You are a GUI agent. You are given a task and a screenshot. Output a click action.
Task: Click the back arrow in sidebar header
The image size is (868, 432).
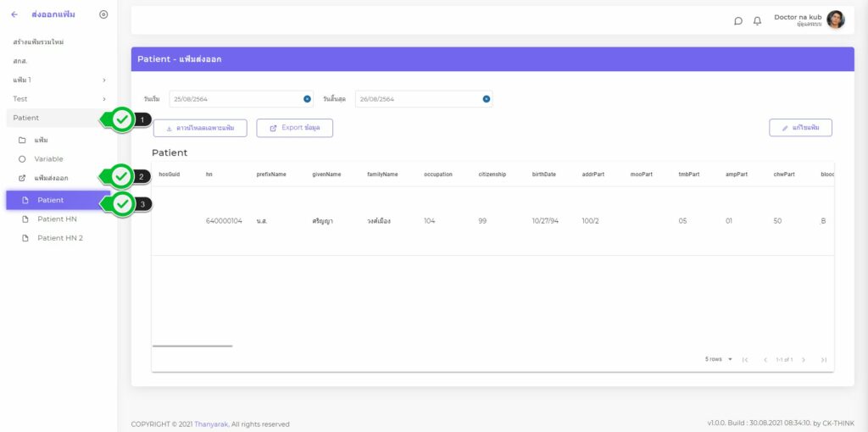click(x=14, y=14)
